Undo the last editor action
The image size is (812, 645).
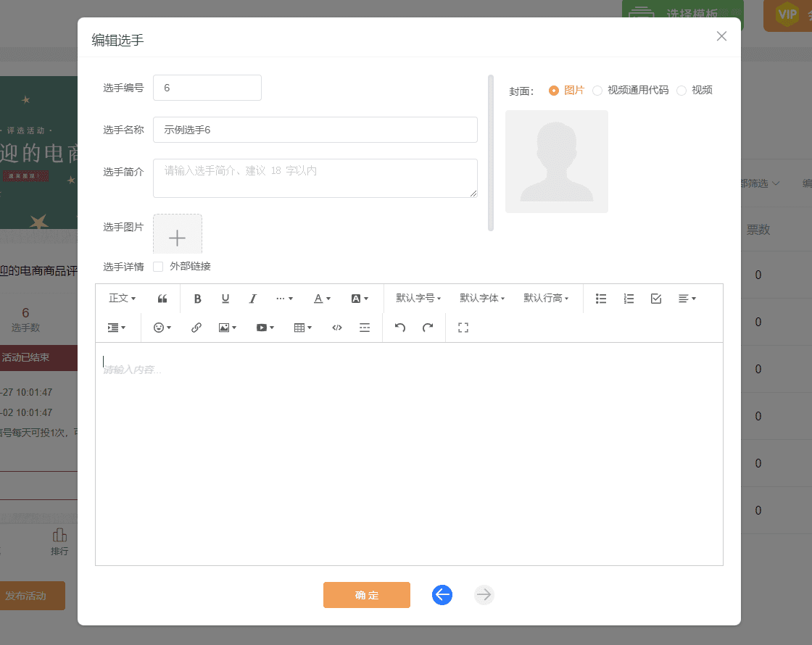(x=399, y=327)
